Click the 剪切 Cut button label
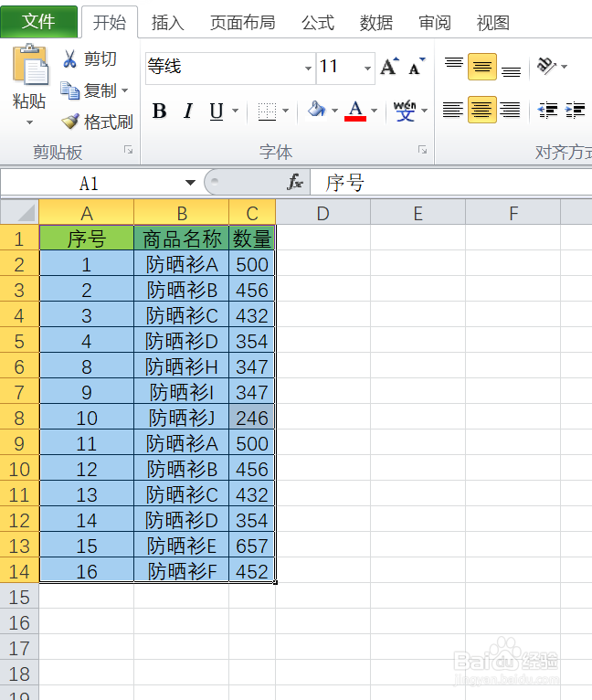This screenshot has height=700, width=592. pos(100,58)
